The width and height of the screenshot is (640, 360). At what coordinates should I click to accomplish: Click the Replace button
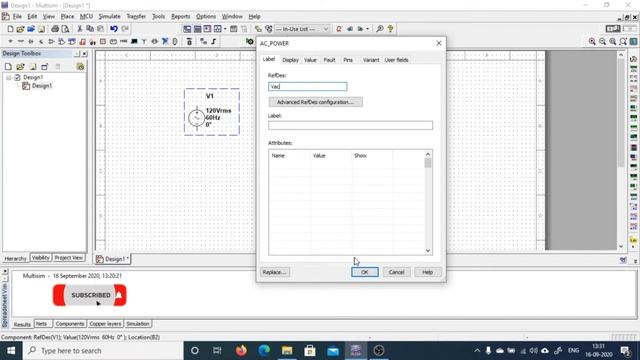[x=275, y=272]
